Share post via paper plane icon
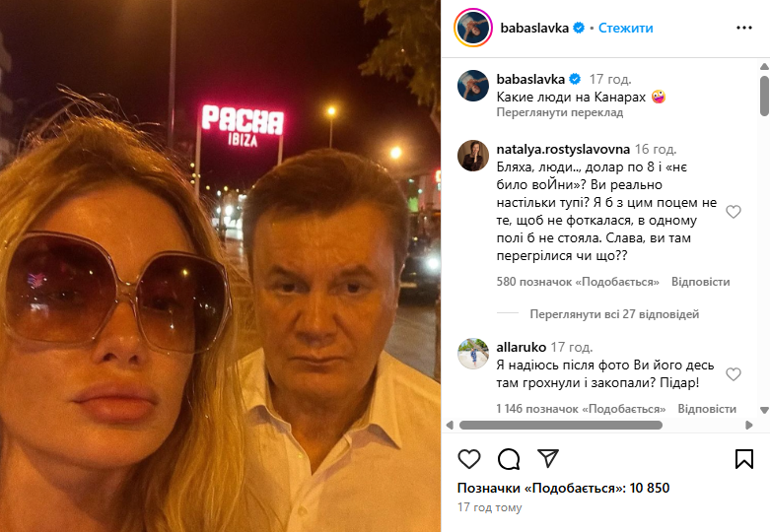Screen dimensions: 770x532 point(548,458)
